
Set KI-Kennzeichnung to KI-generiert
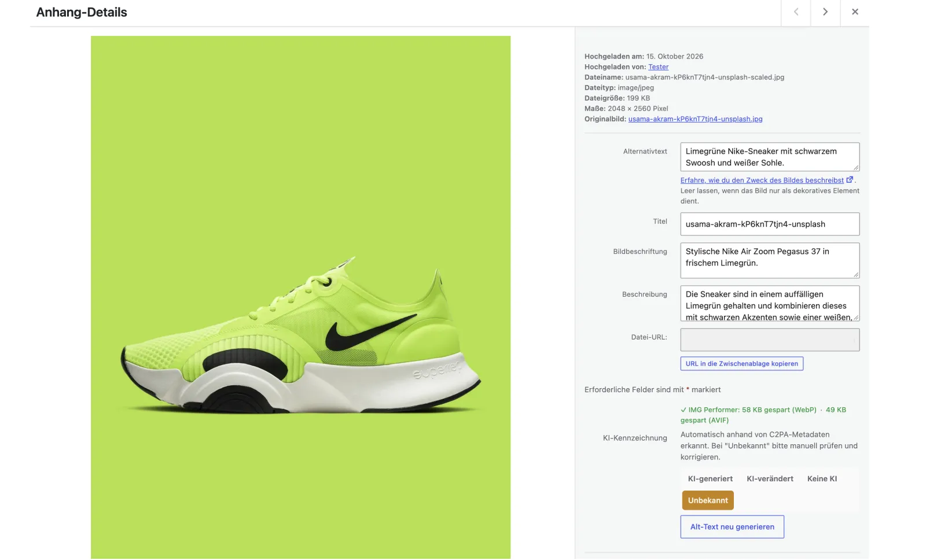pos(710,479)
